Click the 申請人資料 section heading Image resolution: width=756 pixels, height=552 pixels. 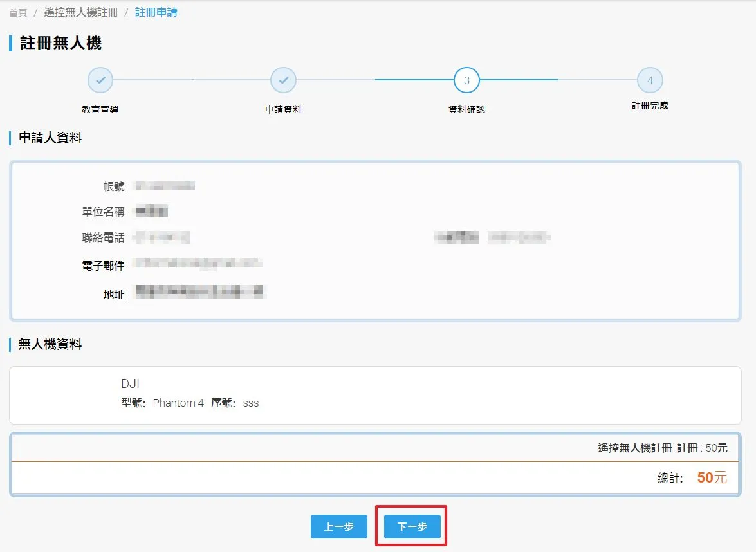point(50,138)
